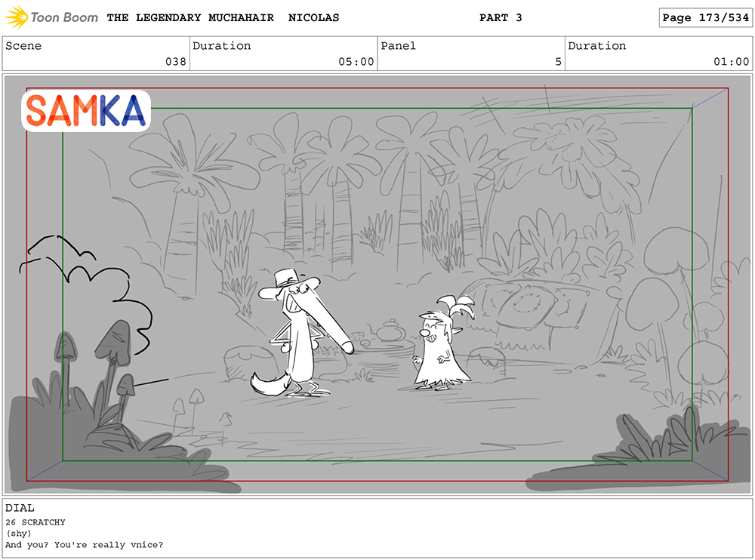Select the dialogue line '26 SCRATCHY'

pyautogui.click(x=35, y=522)
